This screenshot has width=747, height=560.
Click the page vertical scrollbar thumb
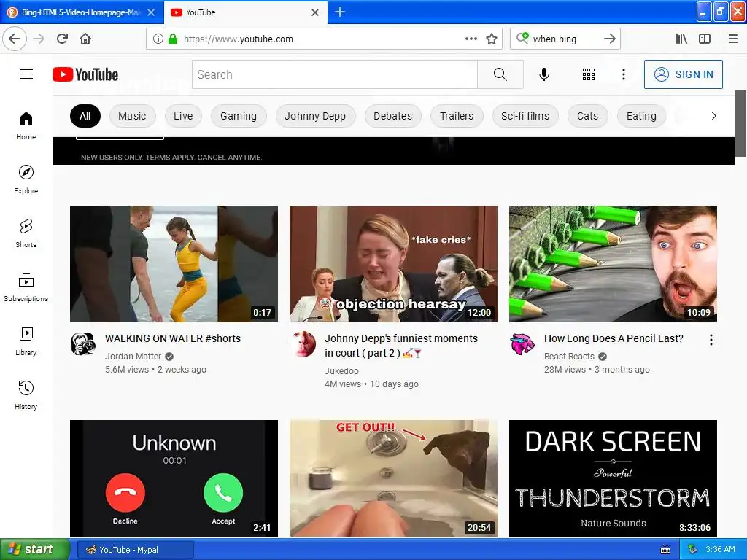[740, 123]
